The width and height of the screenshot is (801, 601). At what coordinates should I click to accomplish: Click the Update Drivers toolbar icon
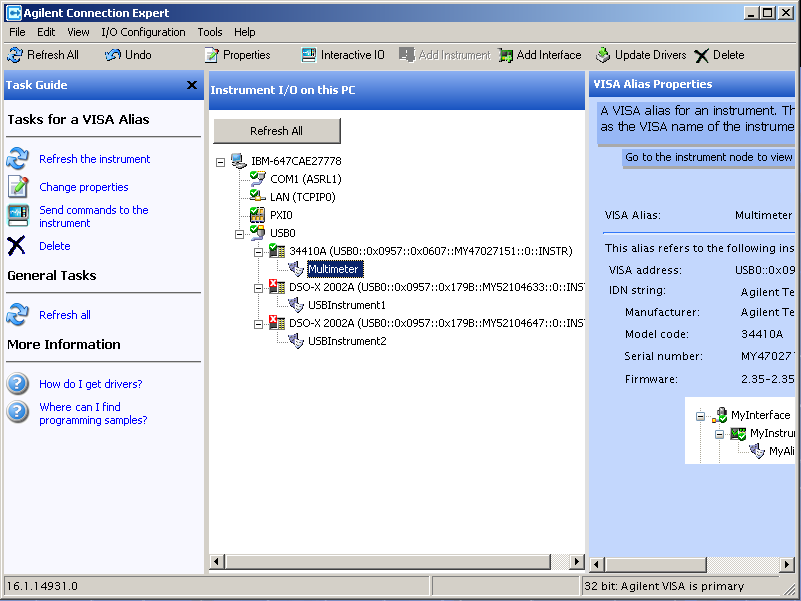[603, 55]
